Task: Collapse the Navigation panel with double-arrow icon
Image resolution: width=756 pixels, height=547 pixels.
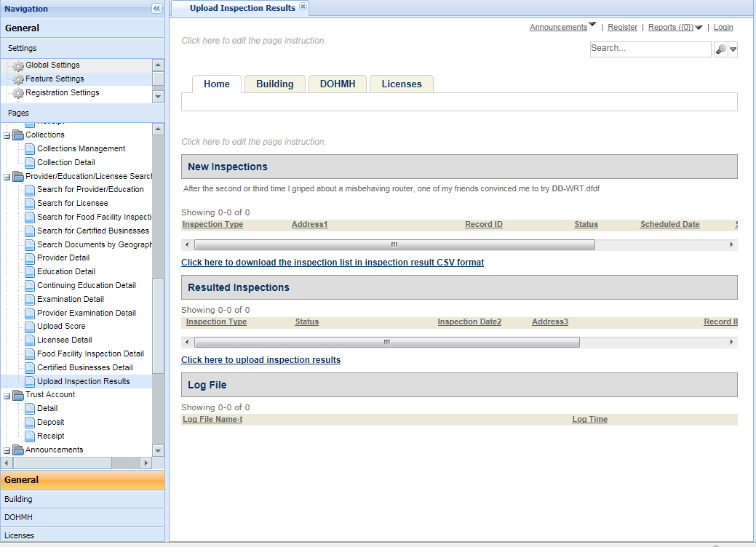Action: 156,9
